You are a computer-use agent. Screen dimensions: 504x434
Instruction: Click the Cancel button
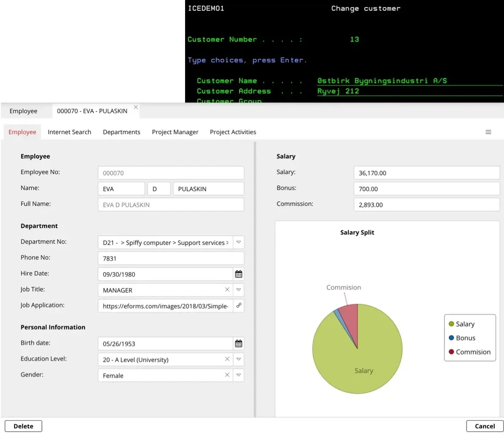485,426
